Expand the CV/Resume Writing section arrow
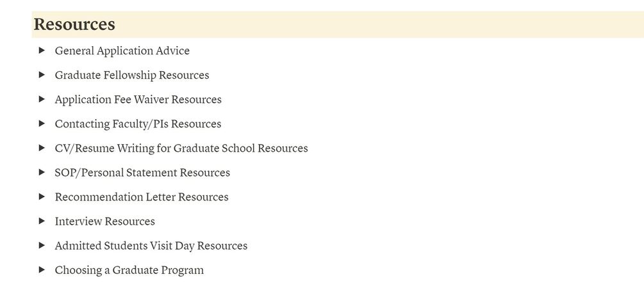This screenshot has height=306, width=644. pos(42,148)
